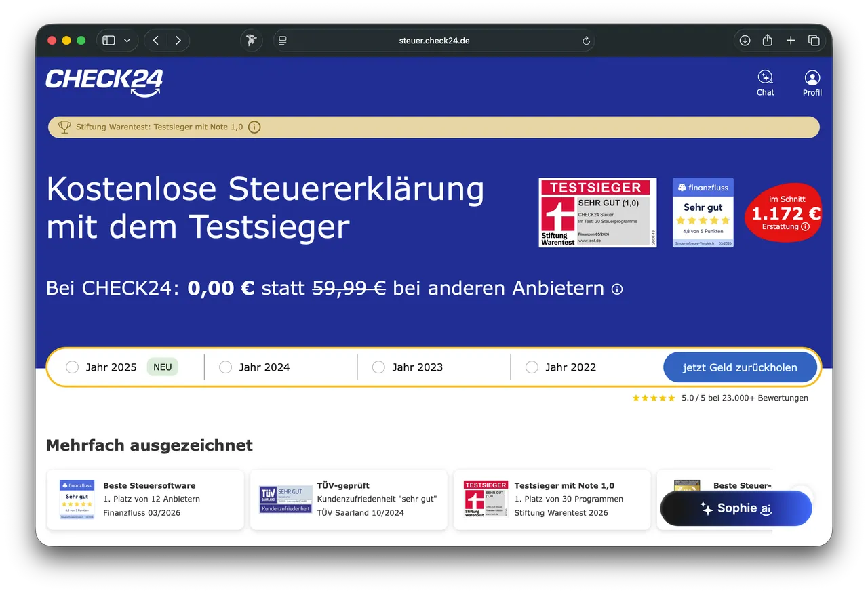Select the Jahr 2022 radio button
The height and width of the screenshot is (593, 868).
532,367
